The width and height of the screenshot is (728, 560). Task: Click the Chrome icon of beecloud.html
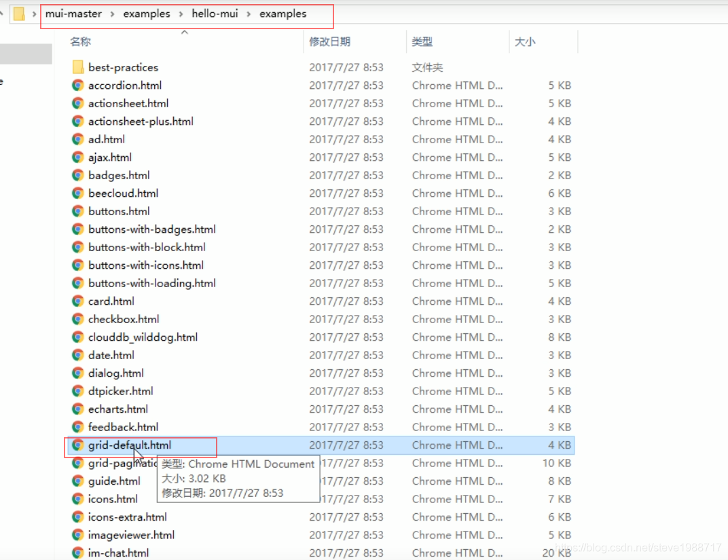(x=78, y=193)
